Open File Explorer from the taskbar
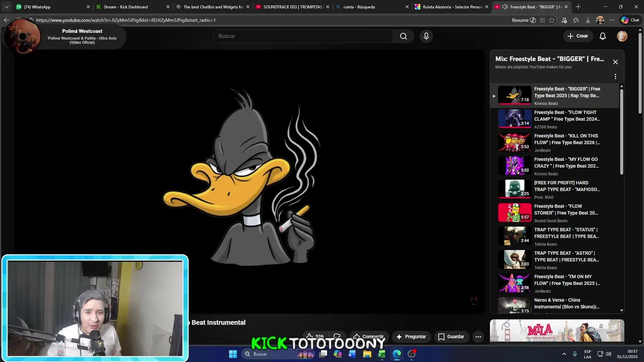The width and height of the screenshot is (644, 362). [x=367, y=354]
